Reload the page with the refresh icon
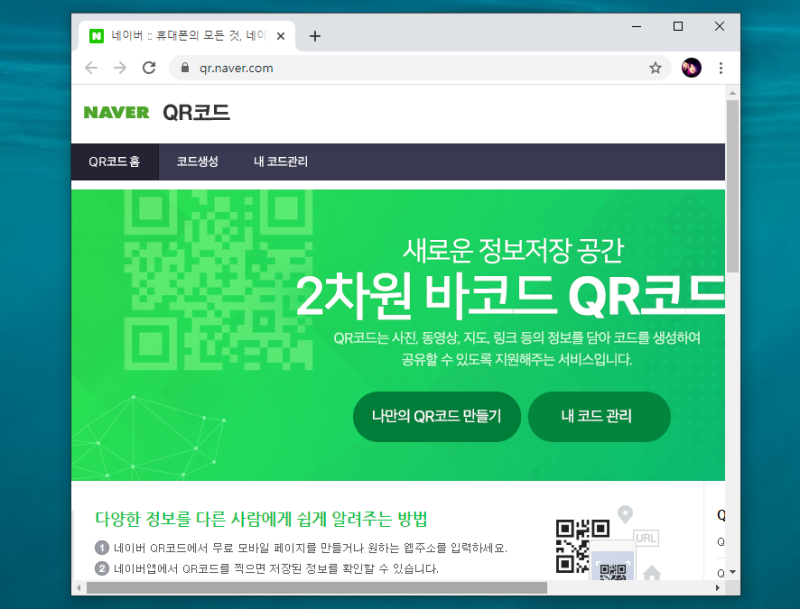The width and height of the screenshot is (800, 609). 149,68
